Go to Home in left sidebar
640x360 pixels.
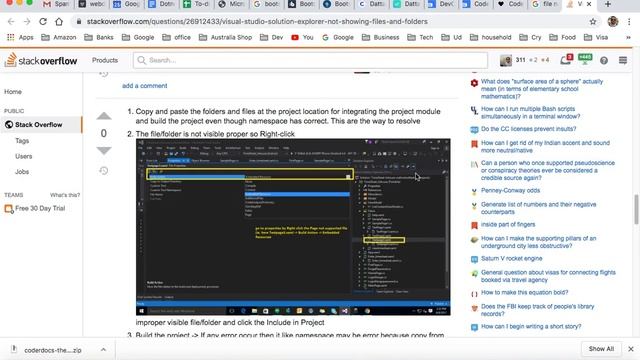pyautogui.click(x=13, y=92)
